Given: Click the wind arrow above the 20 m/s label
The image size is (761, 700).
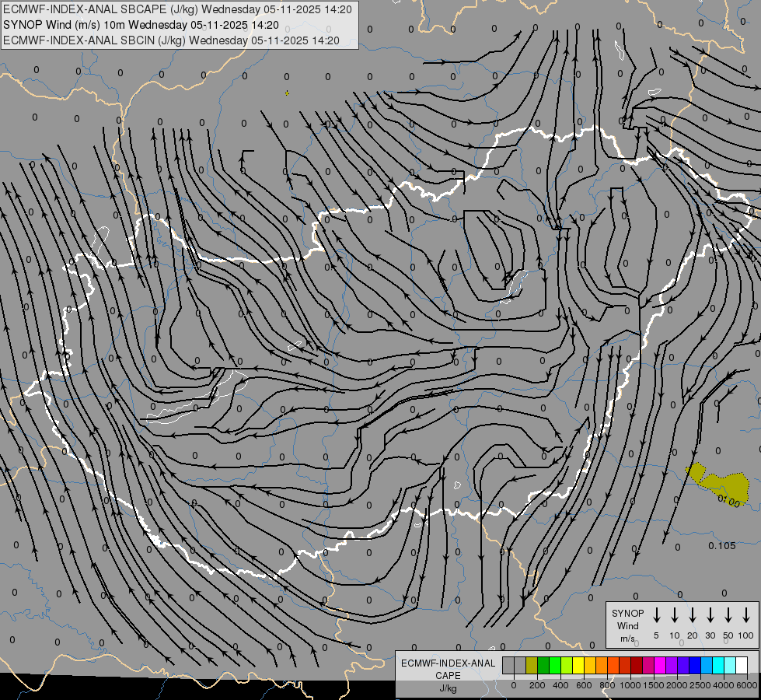Looking at the screenshot, I should (693, 615).
